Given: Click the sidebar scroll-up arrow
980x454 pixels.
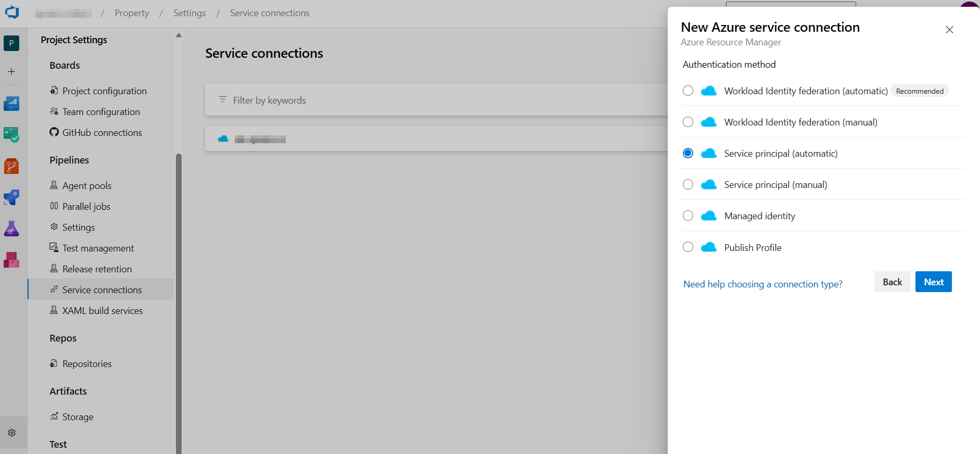Looking at the screenshot, I should pyautogui.click(x=179, y=35).
